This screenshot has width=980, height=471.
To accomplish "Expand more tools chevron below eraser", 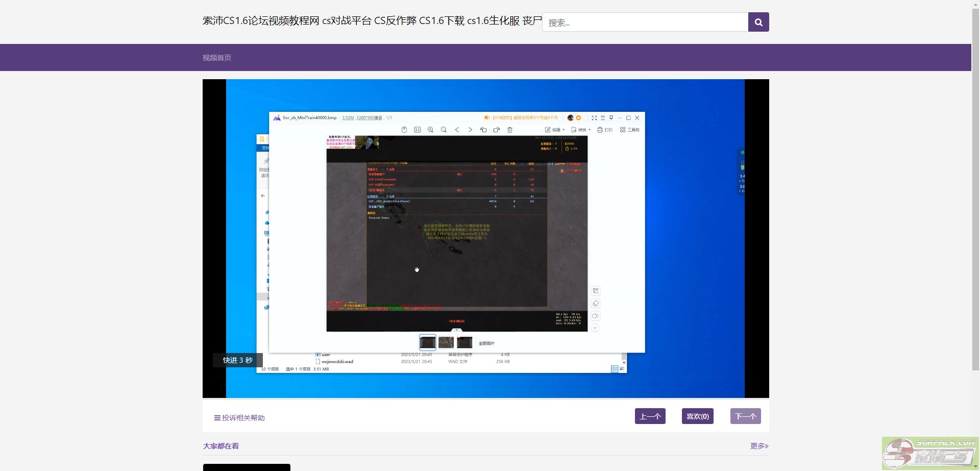I will click(595, 328).
